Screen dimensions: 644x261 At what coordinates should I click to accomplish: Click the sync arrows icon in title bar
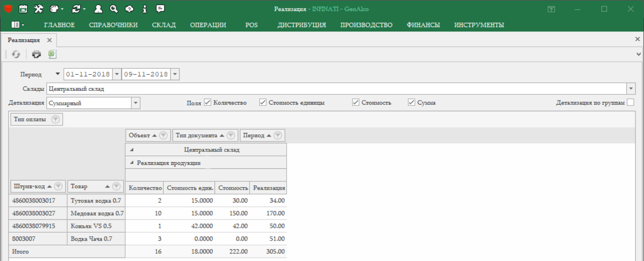tap(76, 9)
